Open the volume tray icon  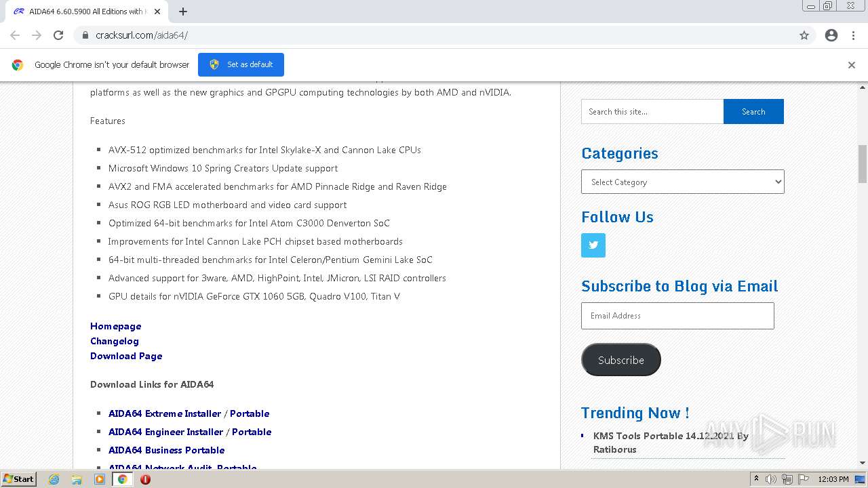pos(771,479)
